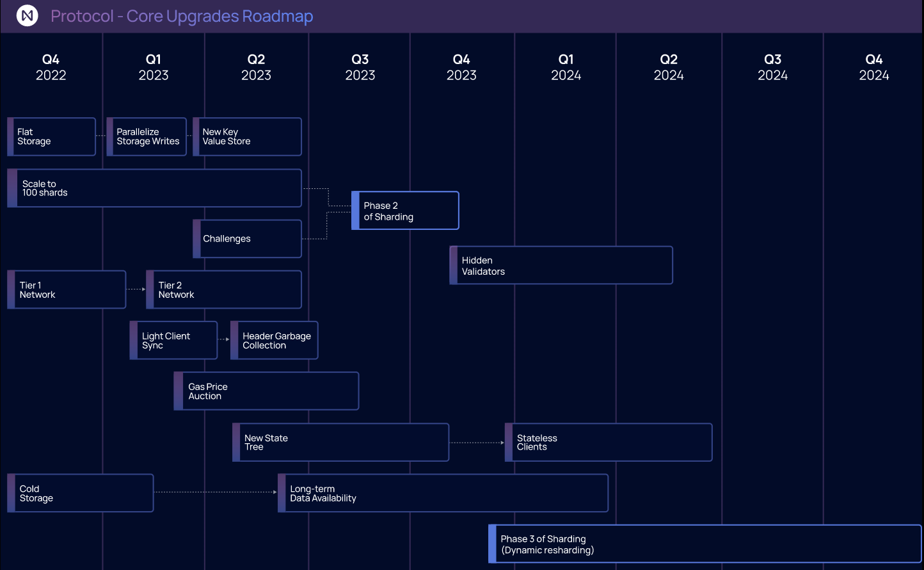Image resolution: width=924 pixels, height=570 pixels.
Task: Select the New State Tree bar
Action: click(x=340, y=442)
